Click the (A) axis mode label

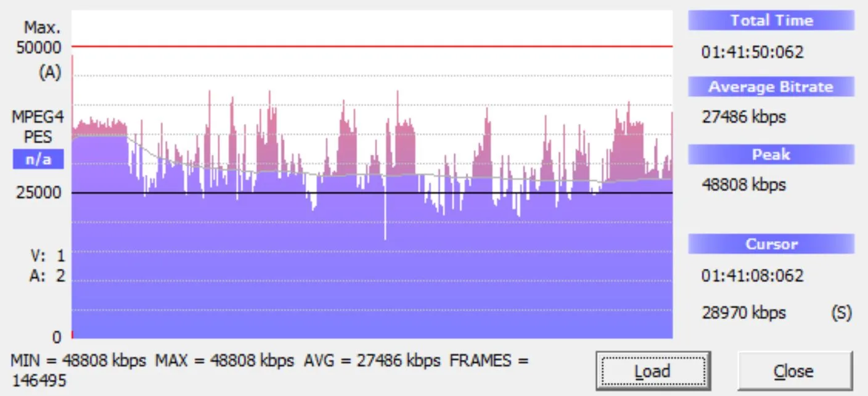pos(50,73)
